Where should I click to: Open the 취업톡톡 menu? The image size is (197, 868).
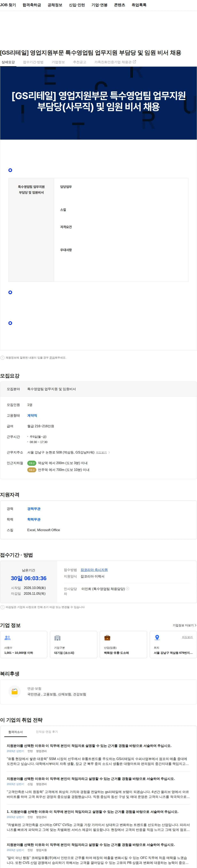tap(139, 5)
